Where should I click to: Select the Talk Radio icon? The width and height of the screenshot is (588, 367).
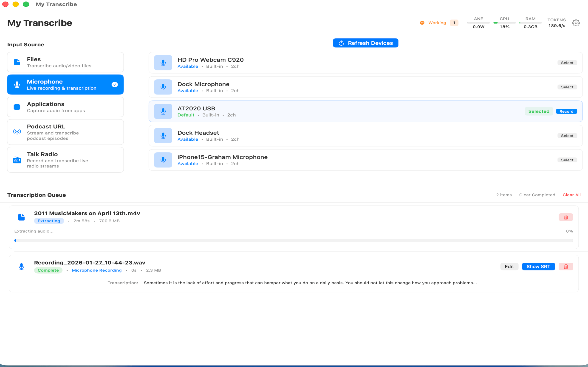(x=17, y=160)
